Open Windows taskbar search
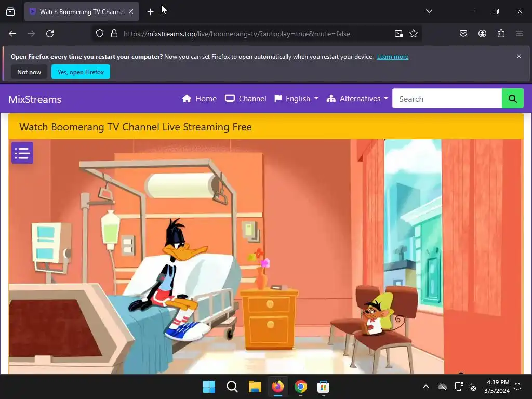532x399 pixels. click(x=232, y=387)
